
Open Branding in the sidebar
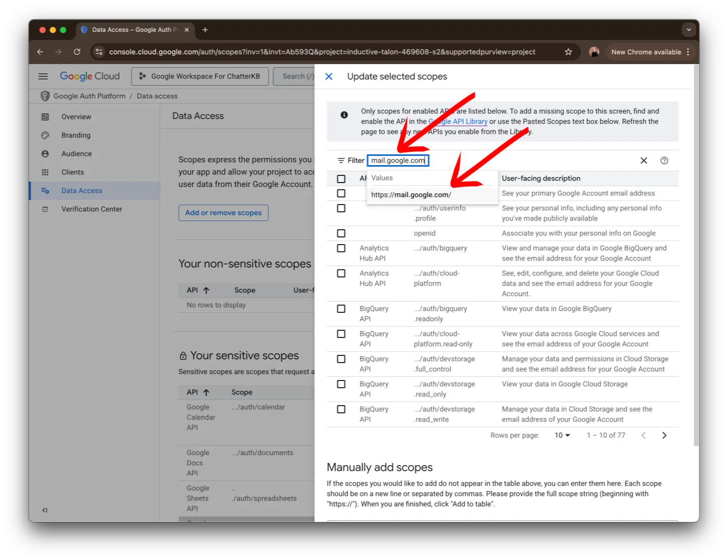click(x=76, y=135)
